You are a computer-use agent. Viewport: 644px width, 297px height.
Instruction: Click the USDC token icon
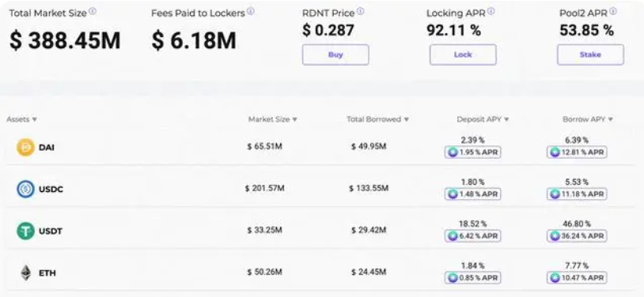coord(25,189)
